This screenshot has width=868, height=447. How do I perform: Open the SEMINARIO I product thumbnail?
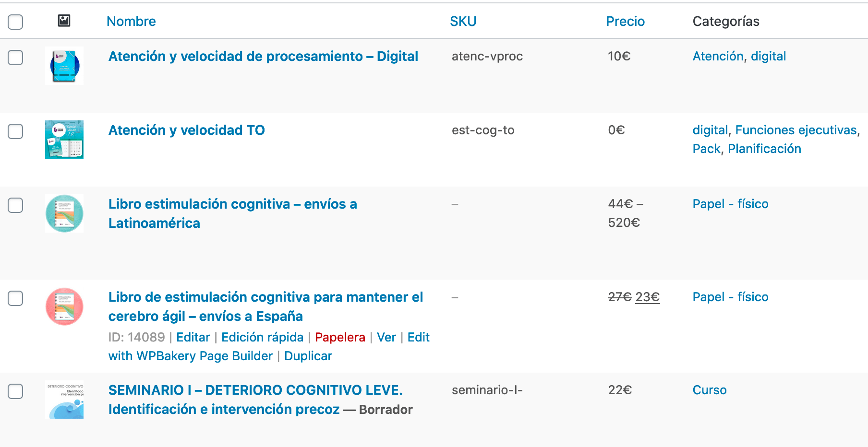pos(64,400)
